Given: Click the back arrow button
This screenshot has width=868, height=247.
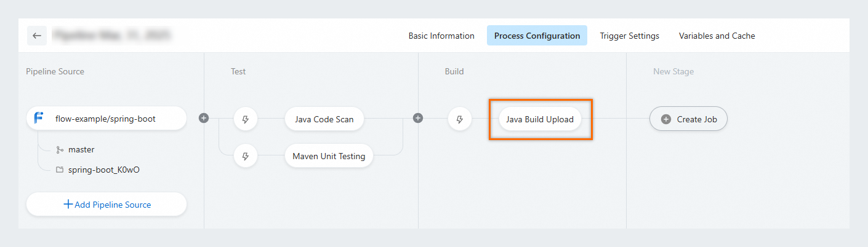Looking at the screenshot, I should (x=37, y=36).
